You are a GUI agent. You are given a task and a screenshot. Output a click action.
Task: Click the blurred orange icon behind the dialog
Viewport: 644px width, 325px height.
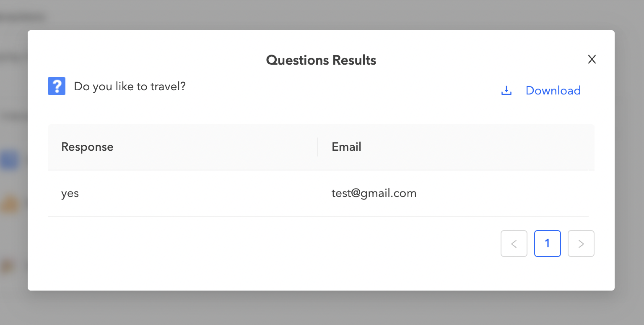pyautogui.click(x=9, y=204)
